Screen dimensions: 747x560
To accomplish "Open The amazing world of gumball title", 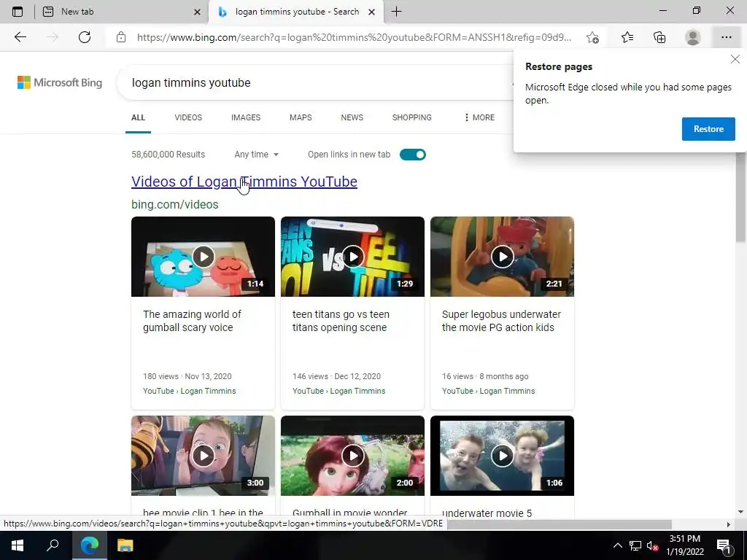I will (192, 321).
